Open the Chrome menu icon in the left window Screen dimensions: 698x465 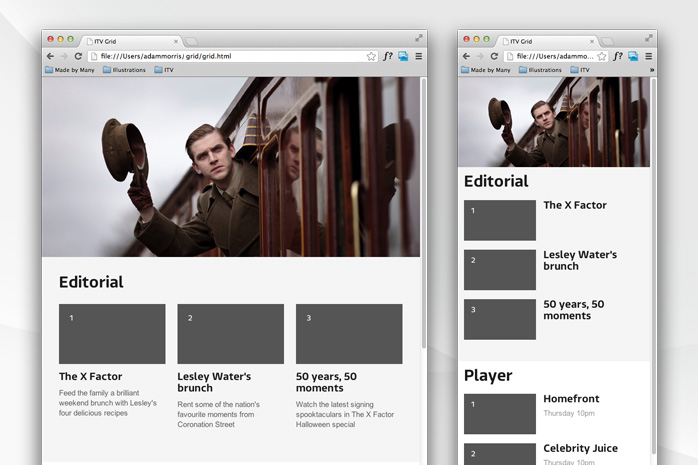(418, 56)
